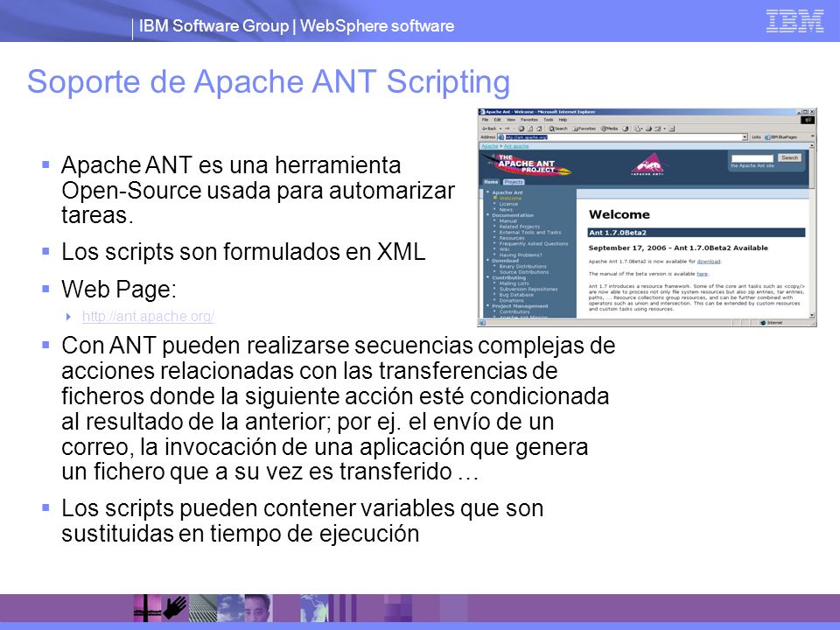This screenshot has height=630, width=840.
Task: Open Manual under Documentation
Action: pyautogui.click(x=507, y=220)
